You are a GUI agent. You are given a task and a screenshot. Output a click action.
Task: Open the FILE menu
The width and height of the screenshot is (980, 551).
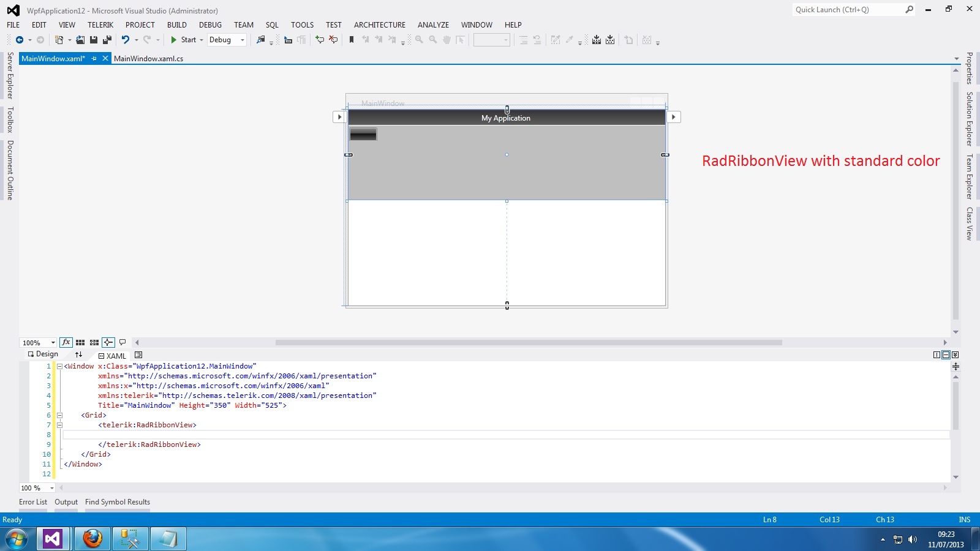point(13,25)
